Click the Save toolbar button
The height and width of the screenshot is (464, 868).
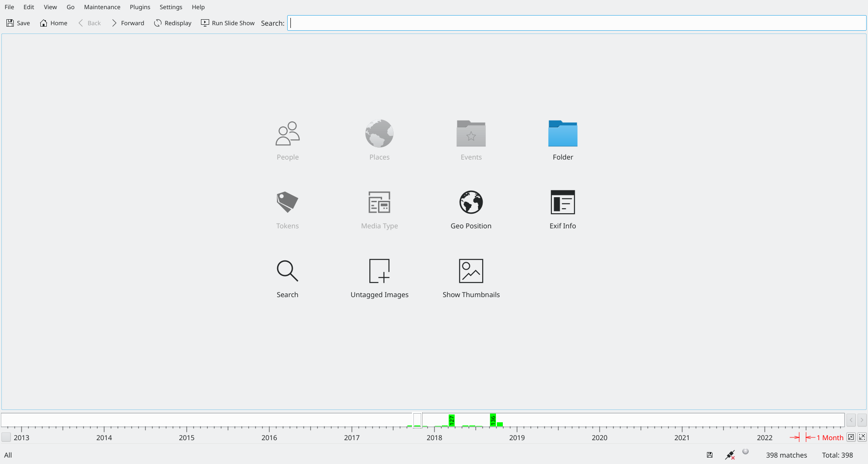click(x=18, y=23)
